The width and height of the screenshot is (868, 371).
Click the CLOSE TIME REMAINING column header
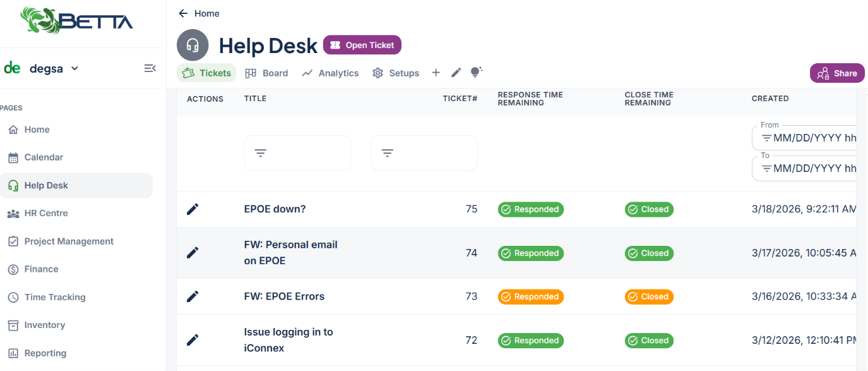(x=649, y=99)
